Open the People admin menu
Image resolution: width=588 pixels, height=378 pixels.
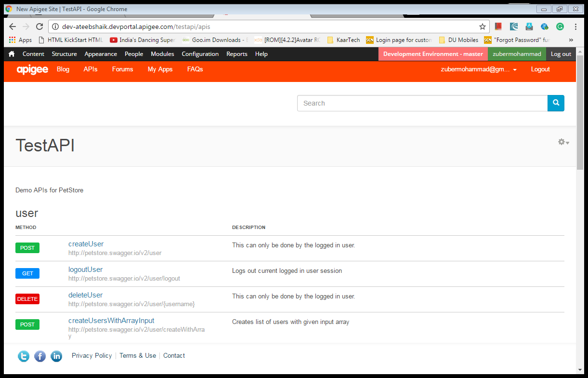tap(134, 54)
